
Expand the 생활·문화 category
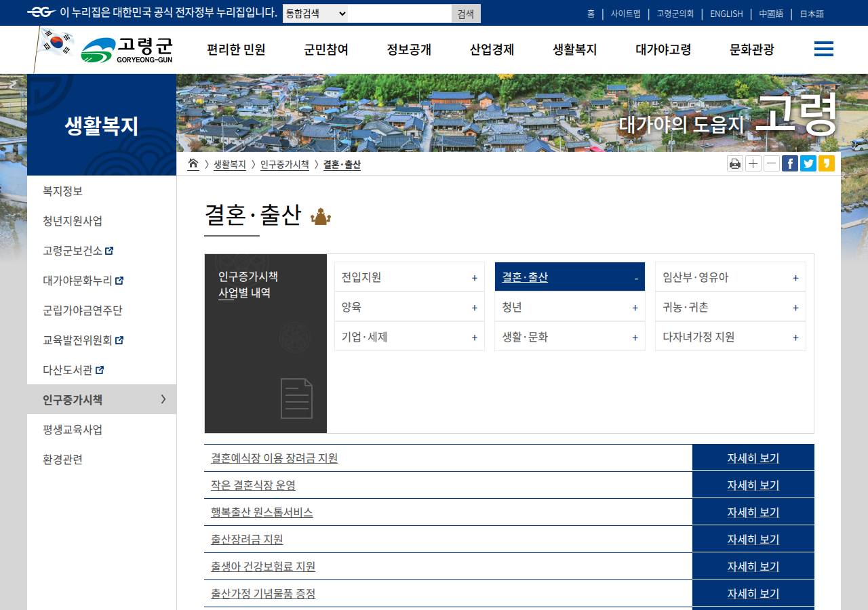click(570, 337)
